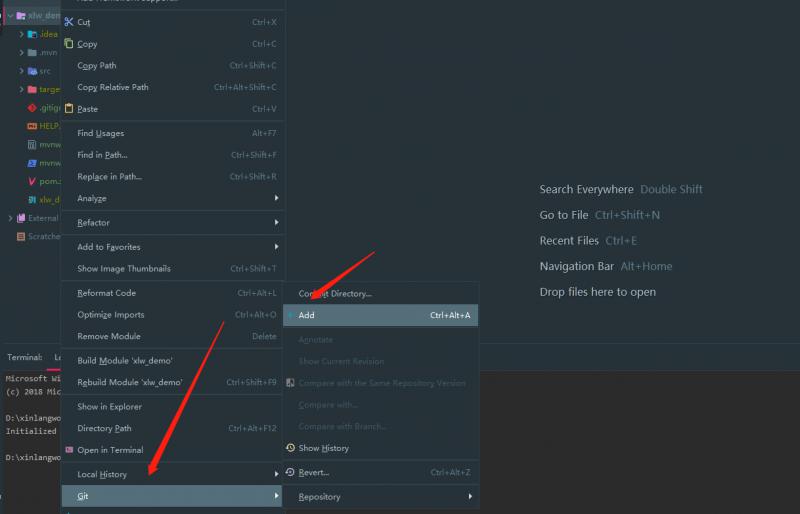Open the Add to Favorites submenu arrow
Image resolution: width=800 pixels, height=514 pixels.
point(276,247)
